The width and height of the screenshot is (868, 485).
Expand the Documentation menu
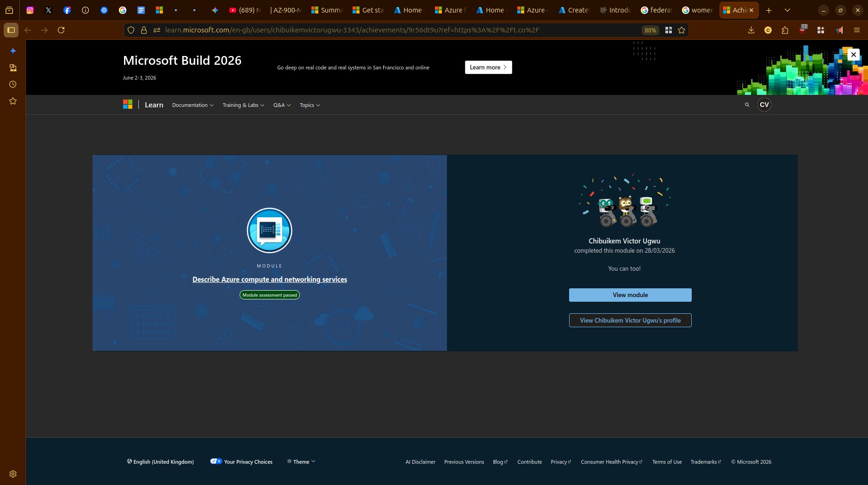click(x=193, y=105)
